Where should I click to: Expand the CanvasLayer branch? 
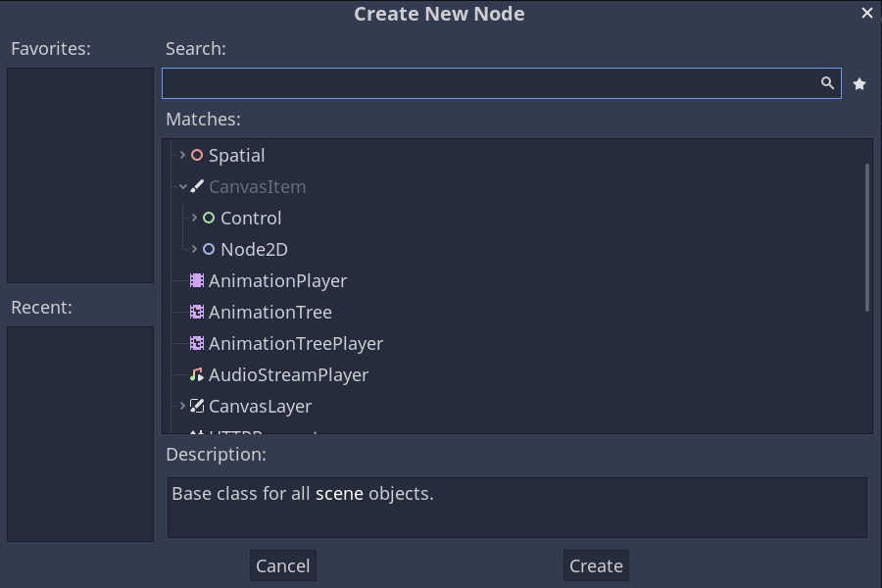pos(180,406)
